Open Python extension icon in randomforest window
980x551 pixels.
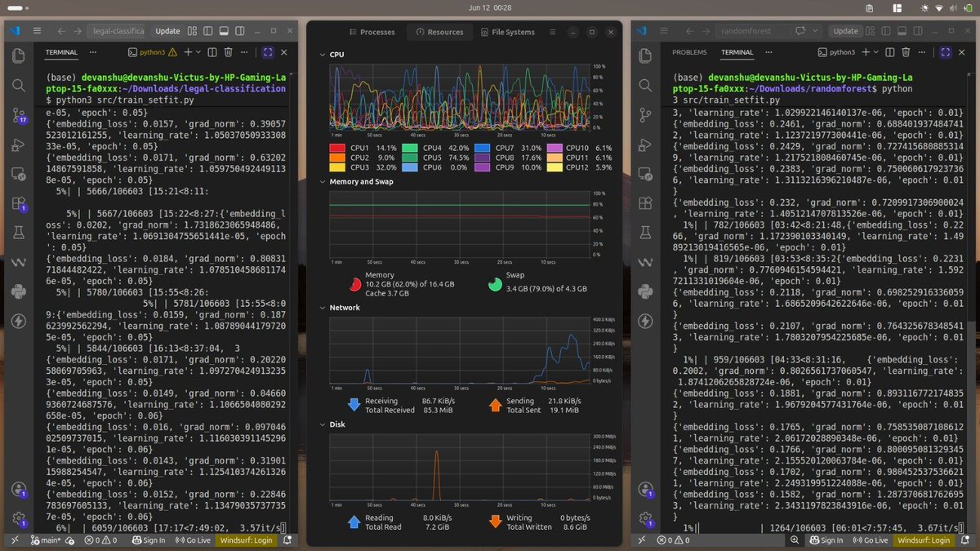645,291
